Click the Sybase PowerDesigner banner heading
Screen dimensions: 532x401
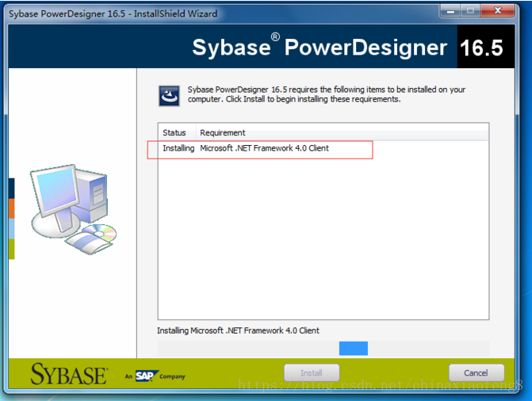coord(320,47)
